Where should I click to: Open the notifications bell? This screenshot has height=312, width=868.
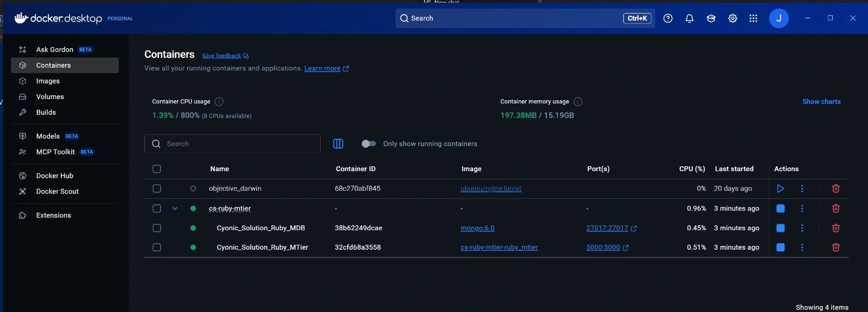point(689,18)
